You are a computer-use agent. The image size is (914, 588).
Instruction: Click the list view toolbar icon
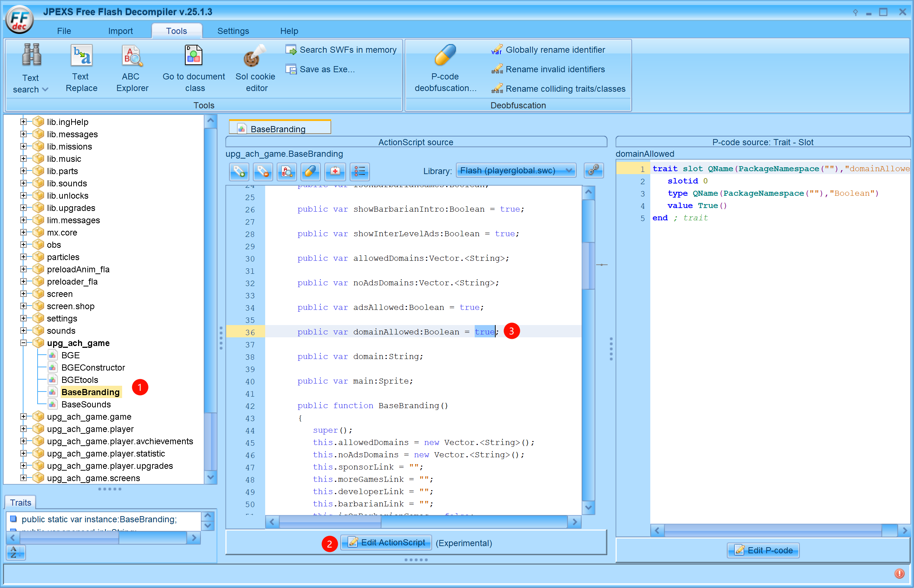coord(359,172)
